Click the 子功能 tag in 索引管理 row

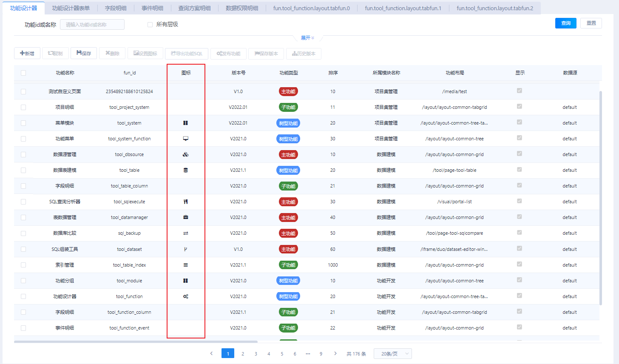(288, 265)
